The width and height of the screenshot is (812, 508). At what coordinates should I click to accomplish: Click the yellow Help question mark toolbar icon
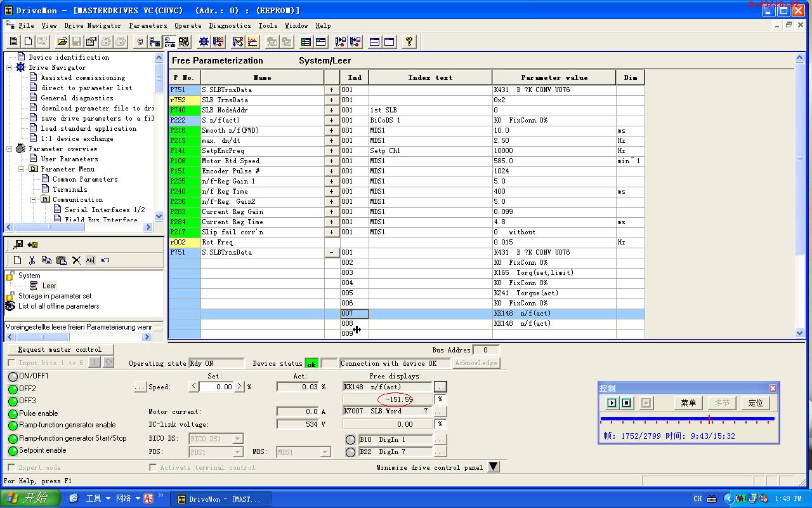(x=409, y=42)
